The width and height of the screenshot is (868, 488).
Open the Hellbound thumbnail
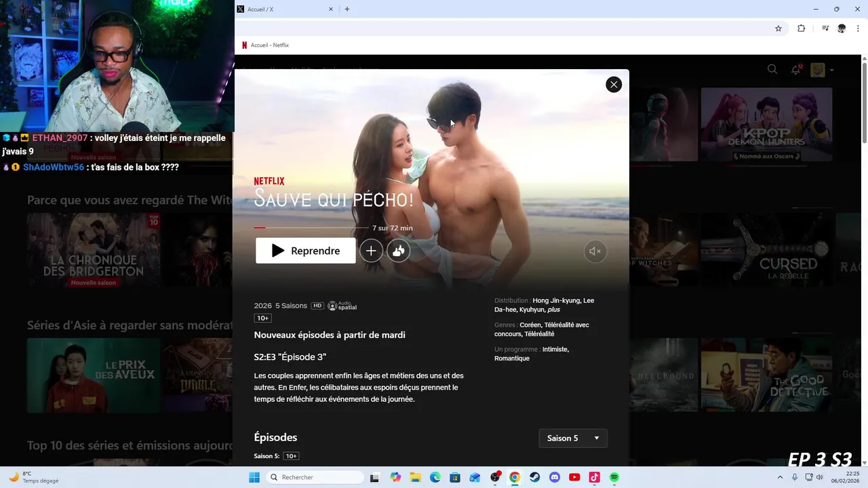pos(663,375)
